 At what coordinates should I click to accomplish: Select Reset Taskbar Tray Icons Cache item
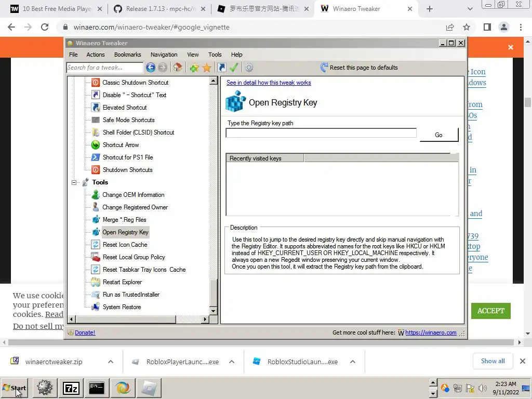pyautogui.click(x=144, y=270)
